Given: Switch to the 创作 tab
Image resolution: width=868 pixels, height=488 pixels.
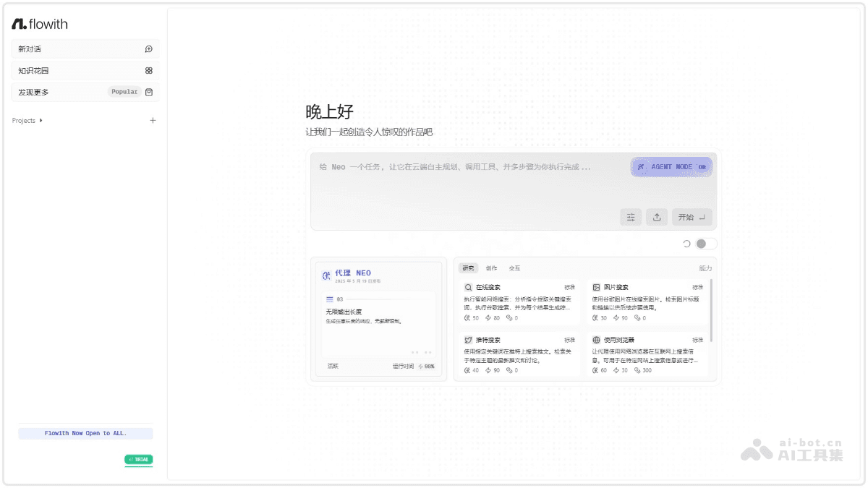Looking at the screenshot, I should [493, 268].
